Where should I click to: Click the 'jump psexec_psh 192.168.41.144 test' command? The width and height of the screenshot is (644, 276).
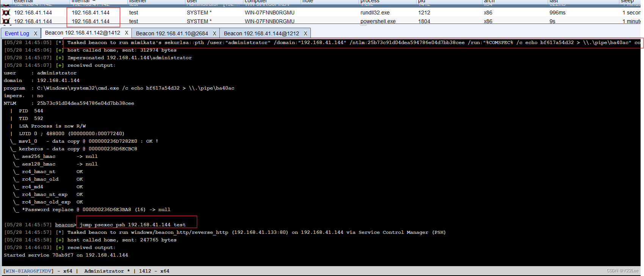pyautogui.click(x=133, y=225)
